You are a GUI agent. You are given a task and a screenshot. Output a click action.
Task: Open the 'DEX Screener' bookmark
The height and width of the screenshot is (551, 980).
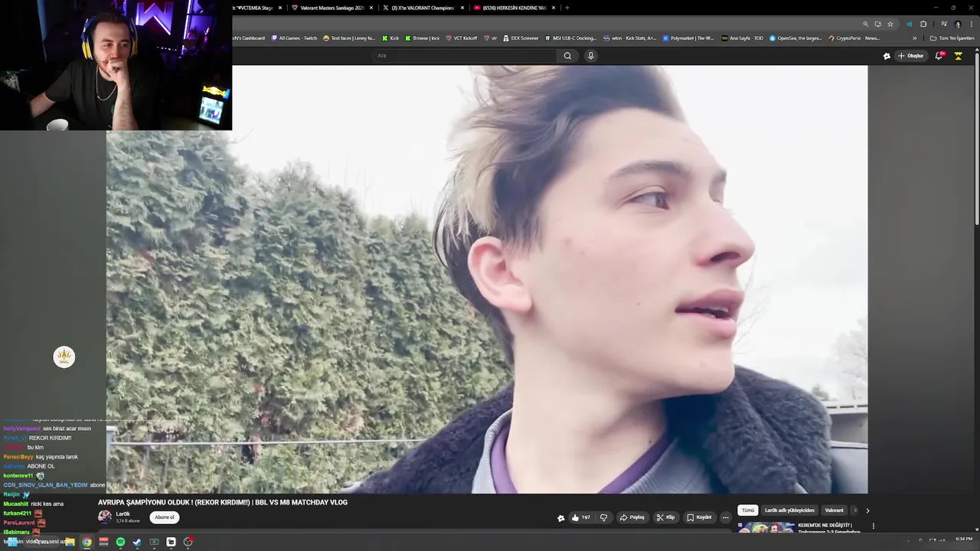click(x=521, y=38)
